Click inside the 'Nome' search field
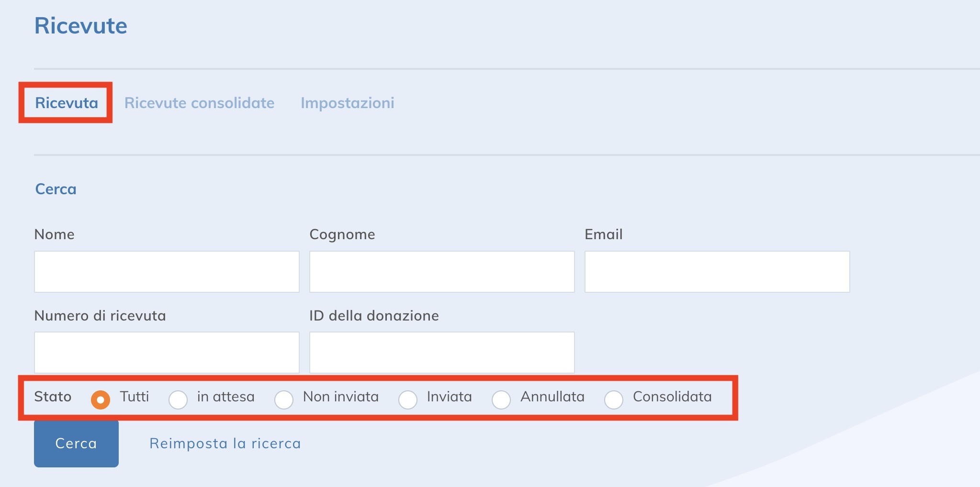 tap(167, 271)
